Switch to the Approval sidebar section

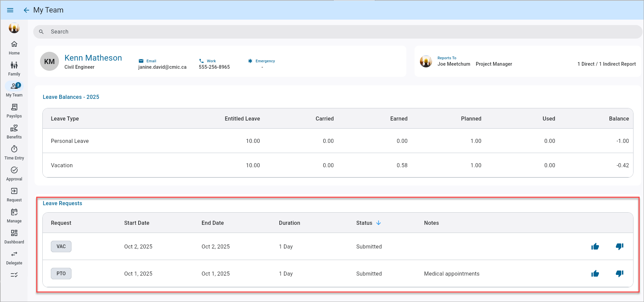point(14,174)
